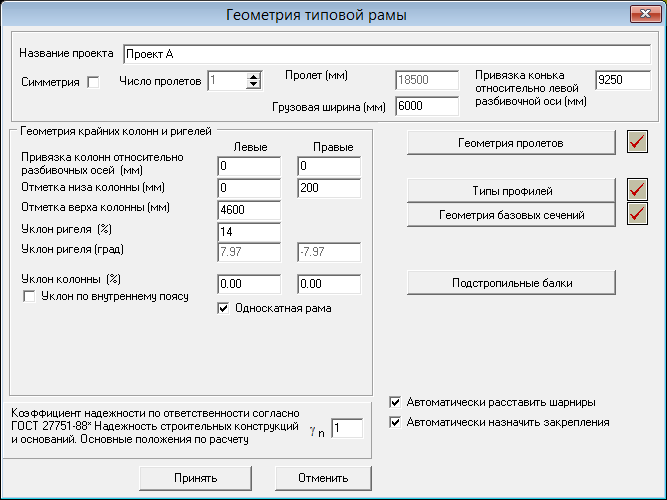The image size is (667, 500).
Task: Open the Типы профилей dialog
Action: (x=511, y=190)
